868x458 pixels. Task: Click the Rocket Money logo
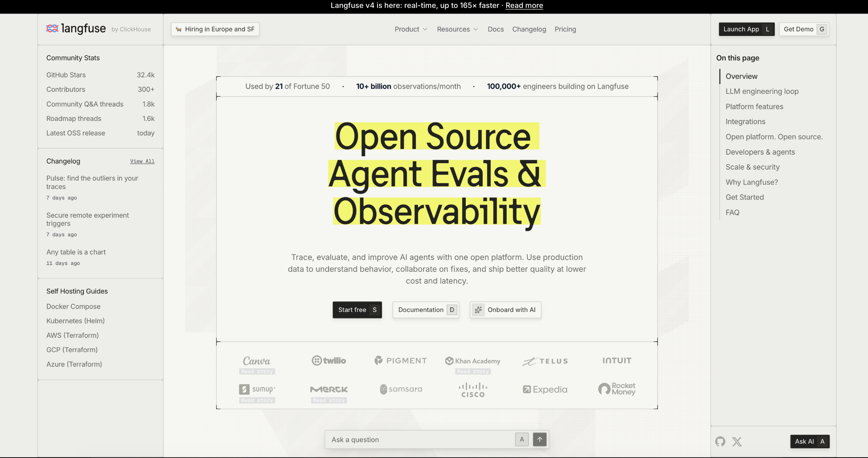click(617, 389)
